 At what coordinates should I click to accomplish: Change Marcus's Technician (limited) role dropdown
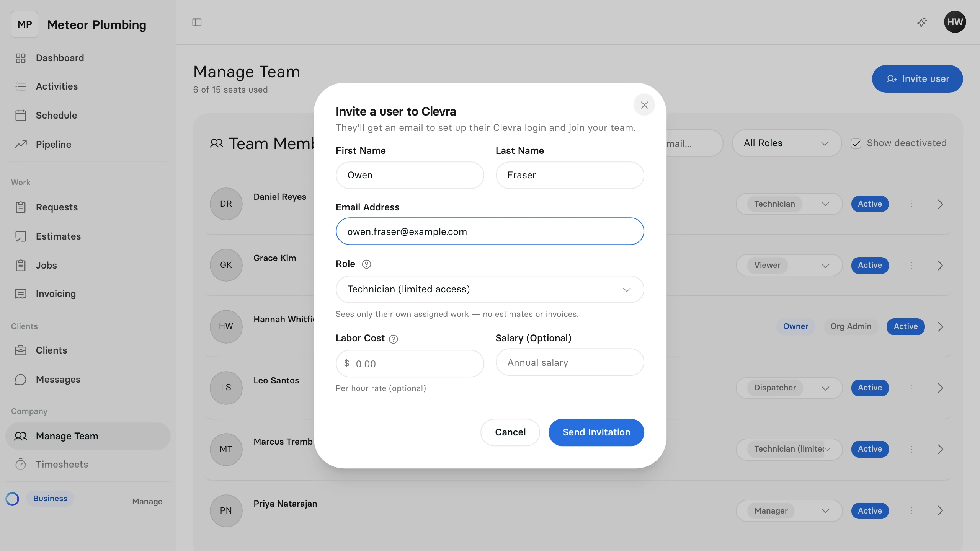789,449
